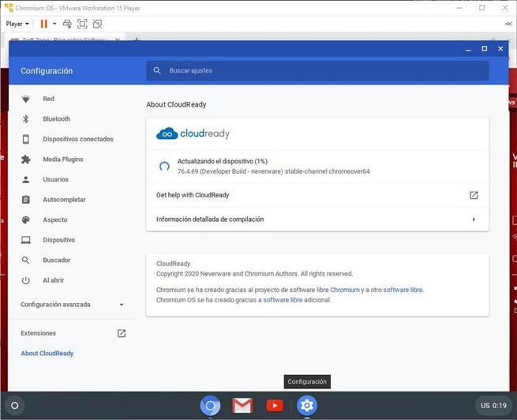The height and width of the screenshot is (420, 517).
Task: Click the VMware Unity mode icon
Action: 97,24
